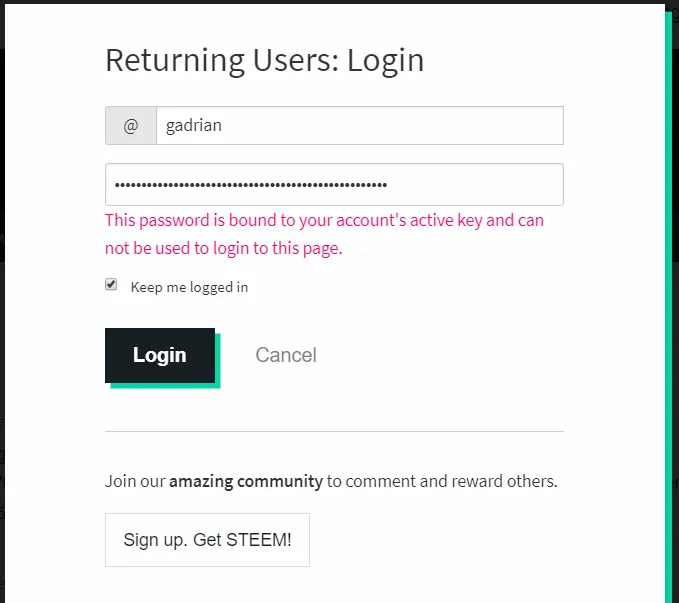Click the 'Returning Users: Login' heading
Screen dimensions: 679x603
click(x=265, y=61)
